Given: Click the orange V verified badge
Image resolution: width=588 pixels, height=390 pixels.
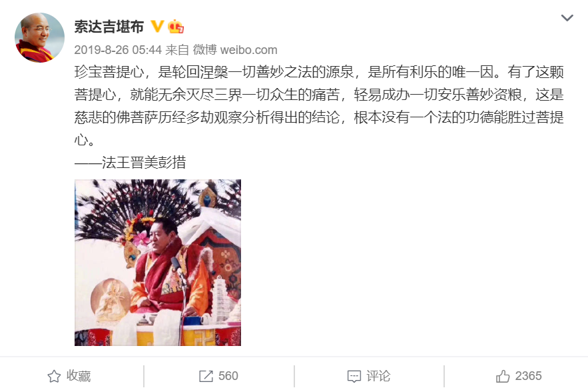Looking at the screenshot, I should point(157,26).
